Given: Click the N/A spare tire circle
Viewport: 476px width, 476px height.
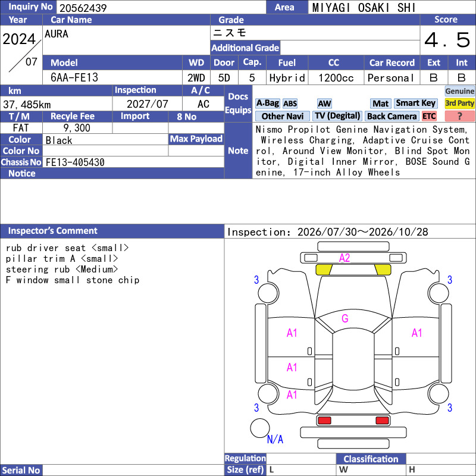Looking at the screenshot, I should [260, 428].
